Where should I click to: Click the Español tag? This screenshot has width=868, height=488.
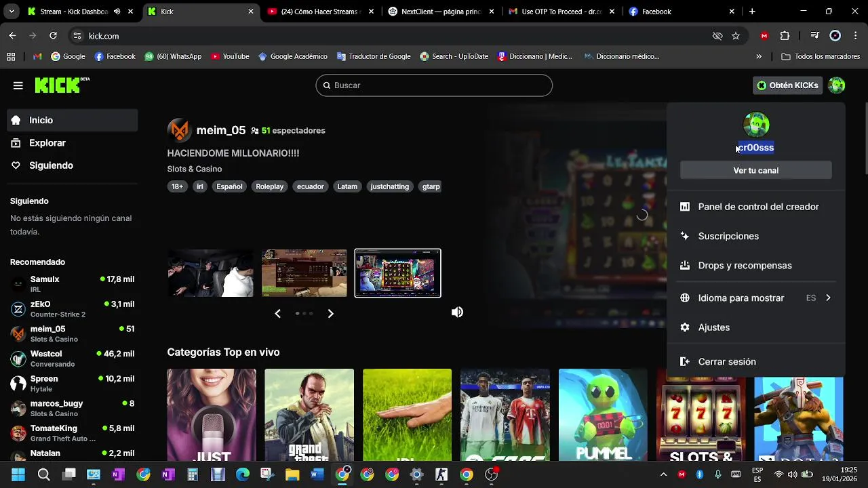click(229, 186)
